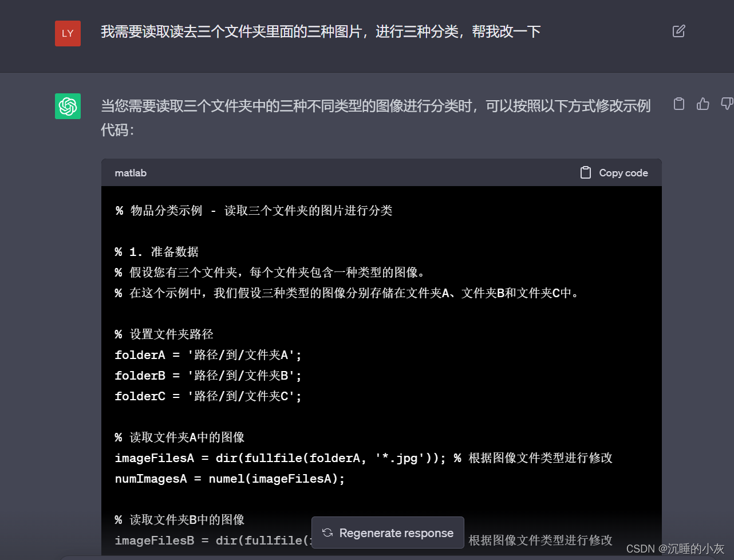Click the LY user avatar
The height and width of the screenshot is (560, 734).
(68, 33)
